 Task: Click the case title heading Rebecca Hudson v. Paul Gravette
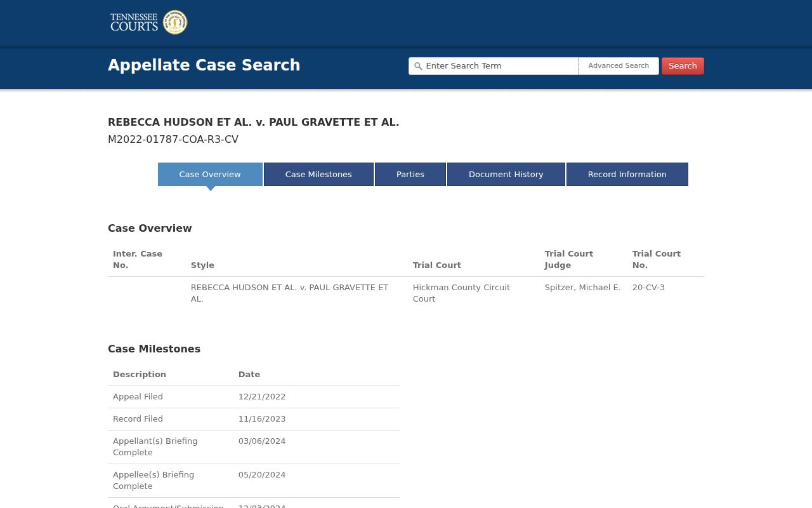click(x=254, y=123)
